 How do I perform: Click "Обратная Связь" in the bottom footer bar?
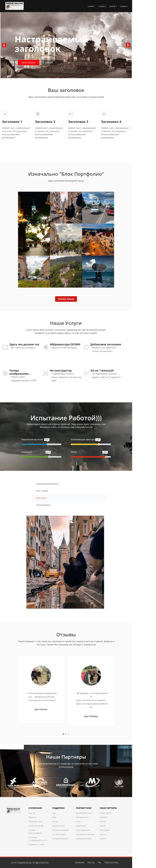(111, 863)
